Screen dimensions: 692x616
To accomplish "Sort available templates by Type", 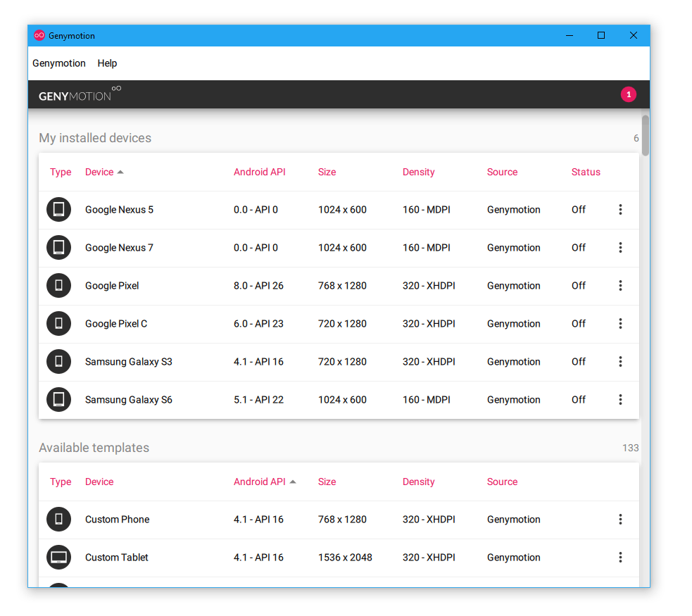I will tap(61, 482).
